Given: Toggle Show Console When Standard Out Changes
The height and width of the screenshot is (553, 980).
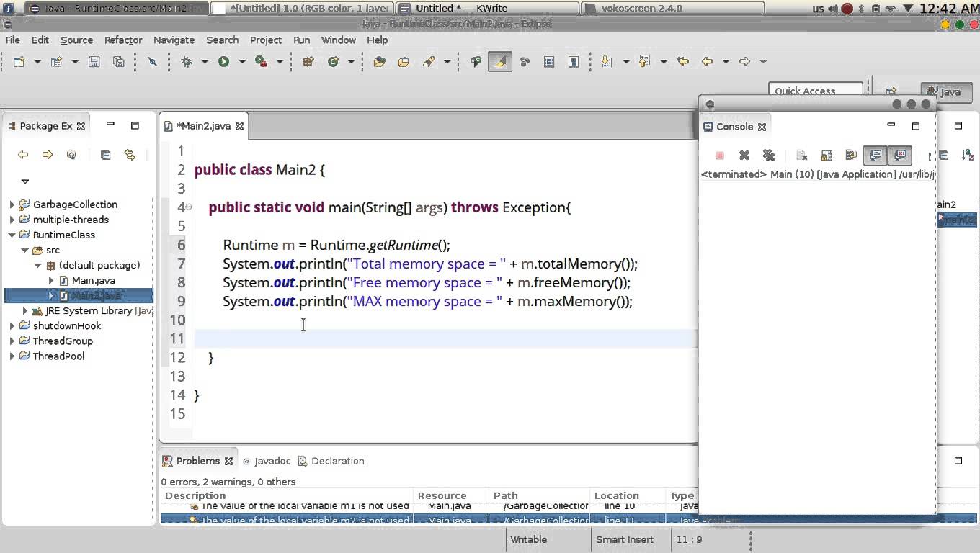Looking at the screenshot, I should (x=876, y=155).
